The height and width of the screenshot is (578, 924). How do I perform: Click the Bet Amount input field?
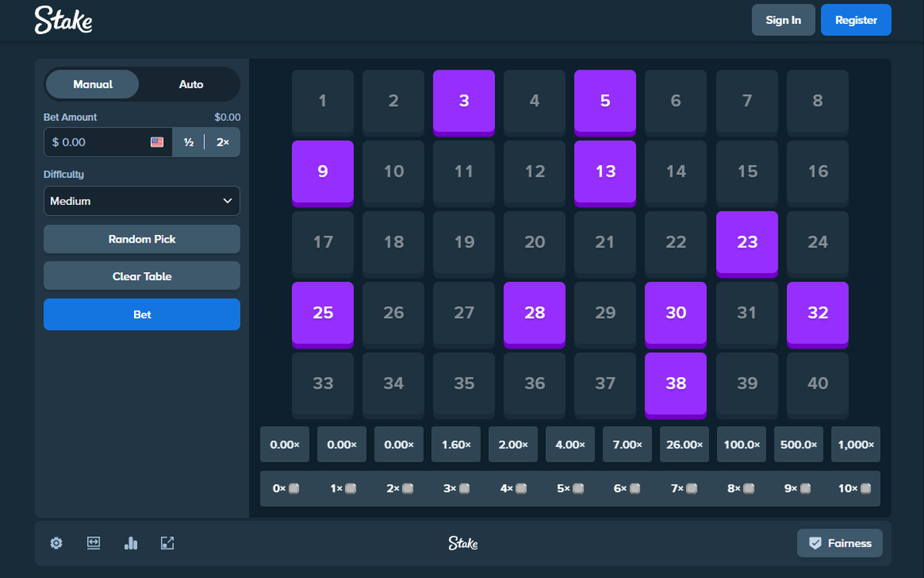coord(108,143)
